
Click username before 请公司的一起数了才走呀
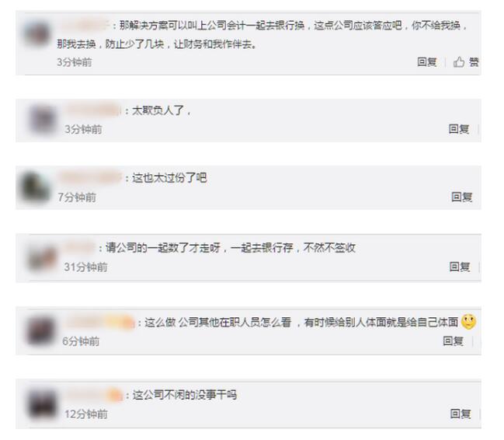pos(80,247)
